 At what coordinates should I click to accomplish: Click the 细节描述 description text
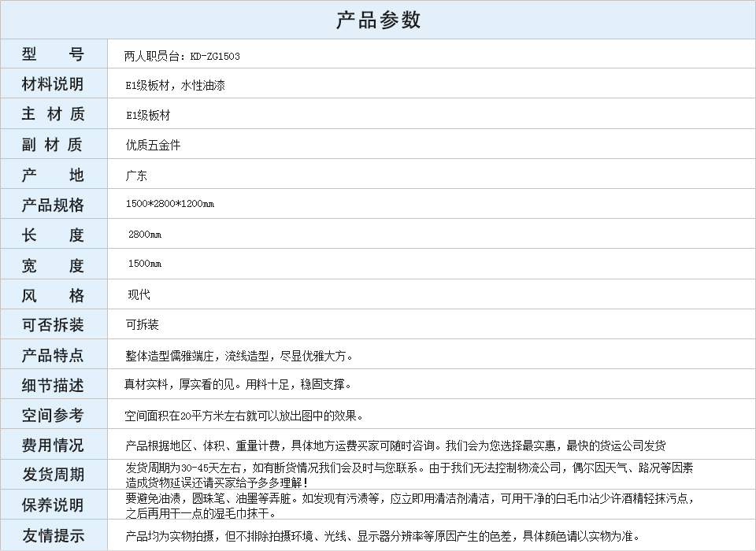238,385
